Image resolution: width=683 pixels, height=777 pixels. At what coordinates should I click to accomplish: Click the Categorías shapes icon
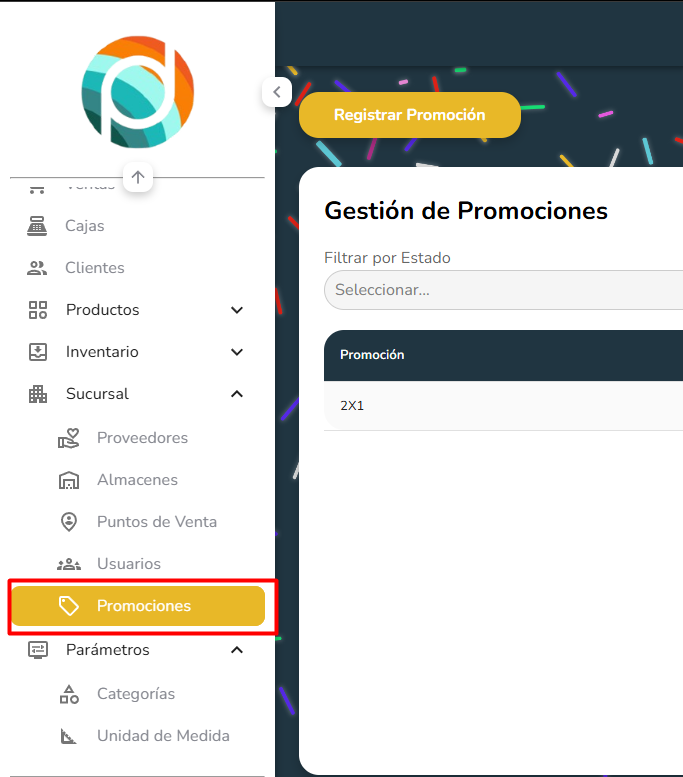tap(68, 694)
